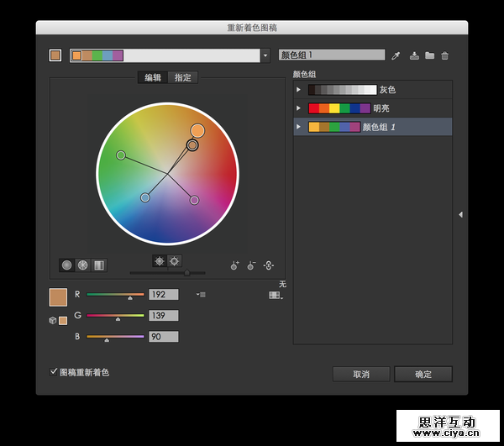Toggle the 图稿重新着色 checkbox

55,371
